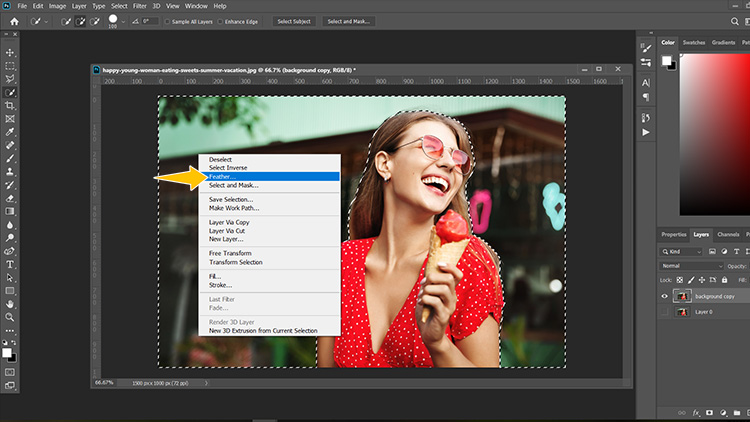Select the Healing Brush tool
The width and height of the screenshot is (750, 422).
pyautogui.click(x=10, y=145)
